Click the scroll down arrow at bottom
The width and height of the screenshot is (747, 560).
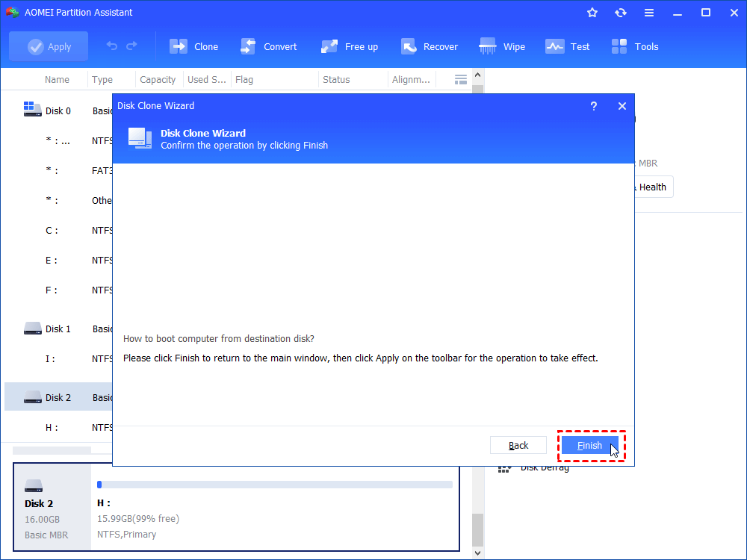coord(478,553)
